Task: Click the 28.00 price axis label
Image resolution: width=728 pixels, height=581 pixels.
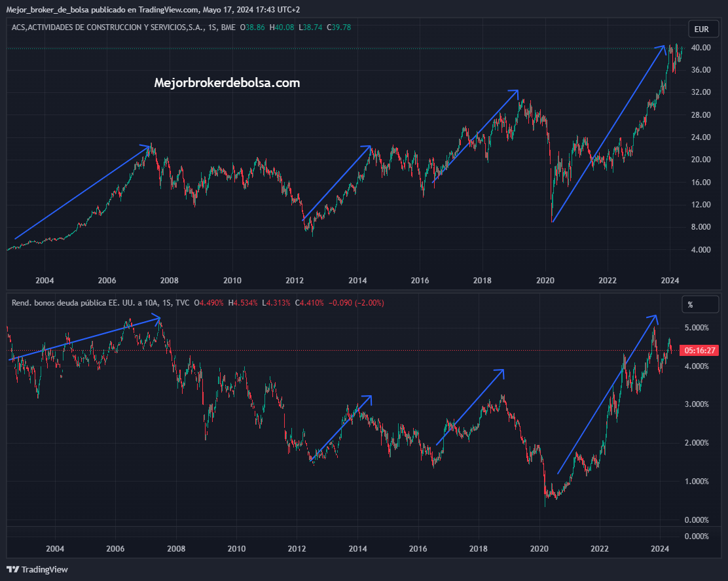Action: [701, 114]
